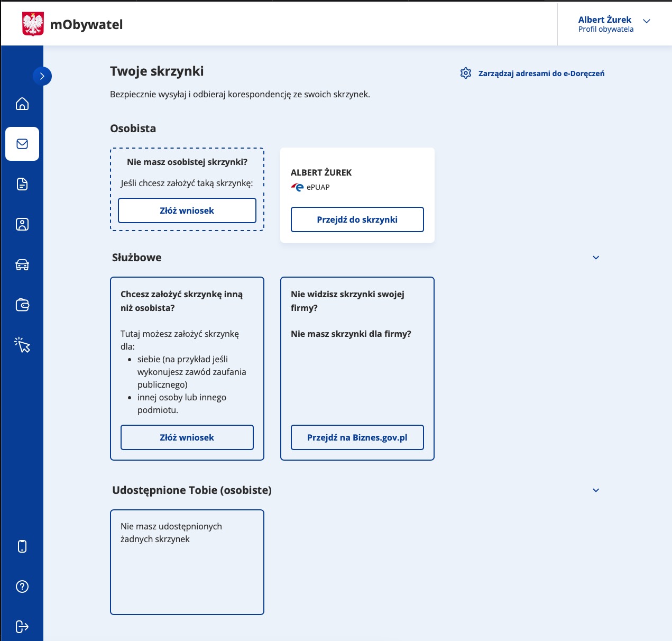Collapse the Udostępnione Tobie section chevron
The height and width of the screenshot is (641, 672).
pyautogui.click(x=596, y=490)
